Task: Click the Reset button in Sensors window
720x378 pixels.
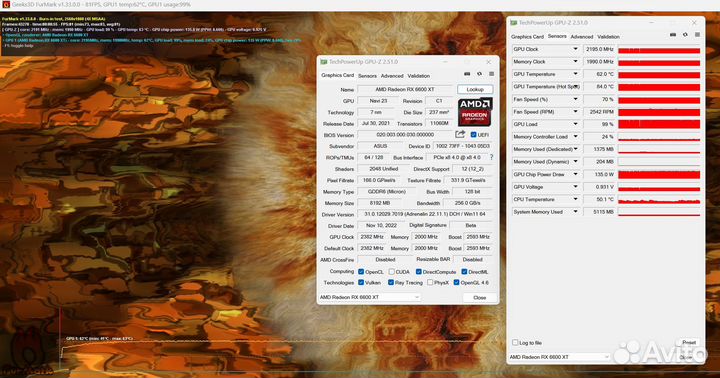Action: (689, 342)
